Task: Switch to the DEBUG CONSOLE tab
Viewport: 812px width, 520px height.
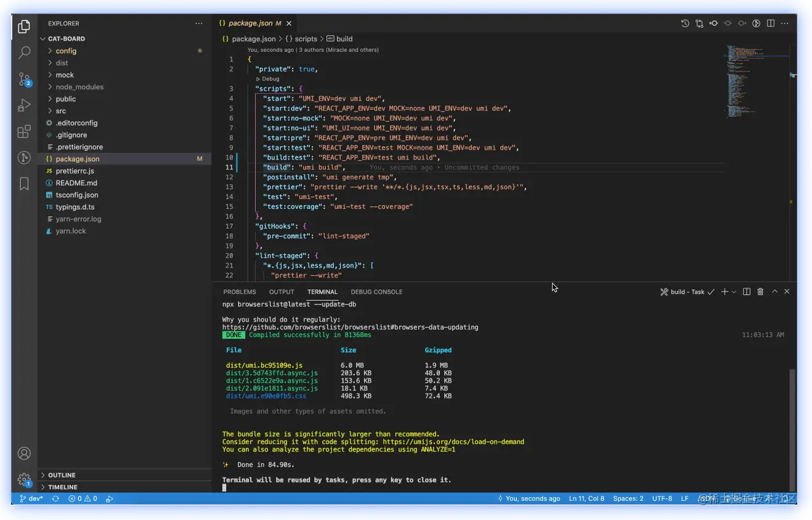Action: (376, 292)
